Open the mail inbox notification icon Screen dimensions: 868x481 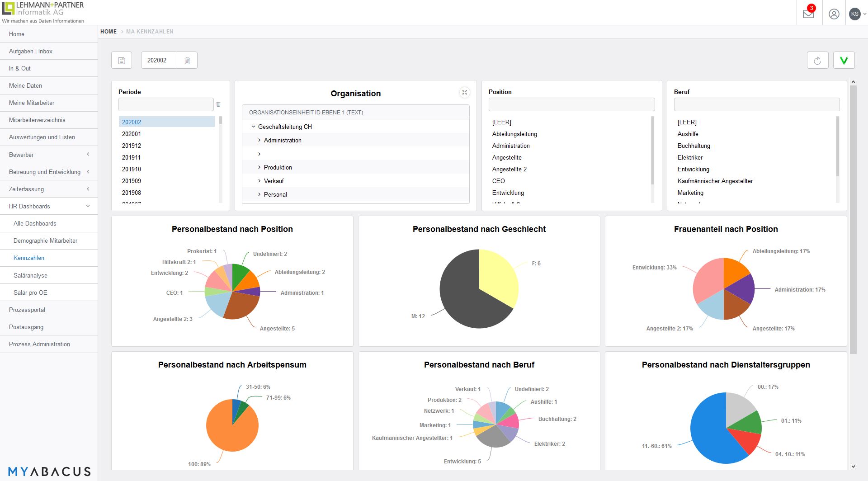[x=808, y=14]
